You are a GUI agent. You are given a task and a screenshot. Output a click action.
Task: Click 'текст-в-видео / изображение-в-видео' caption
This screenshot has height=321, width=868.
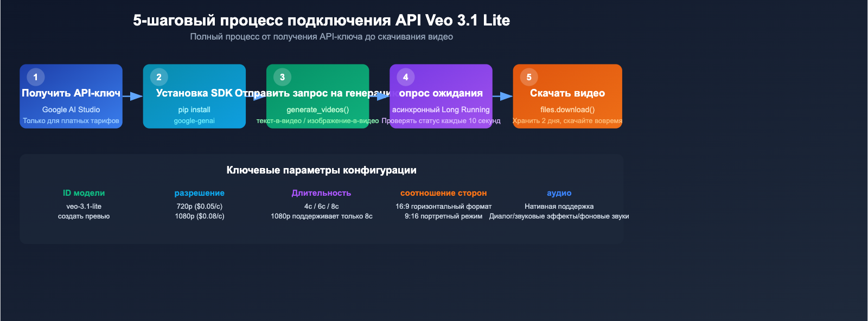[318, 121]
